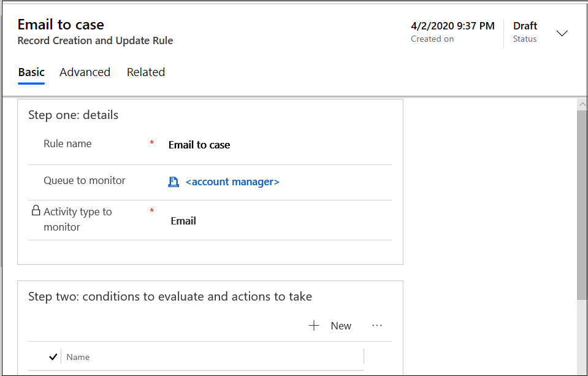Switch to the Basic tab

coord(31,72)
